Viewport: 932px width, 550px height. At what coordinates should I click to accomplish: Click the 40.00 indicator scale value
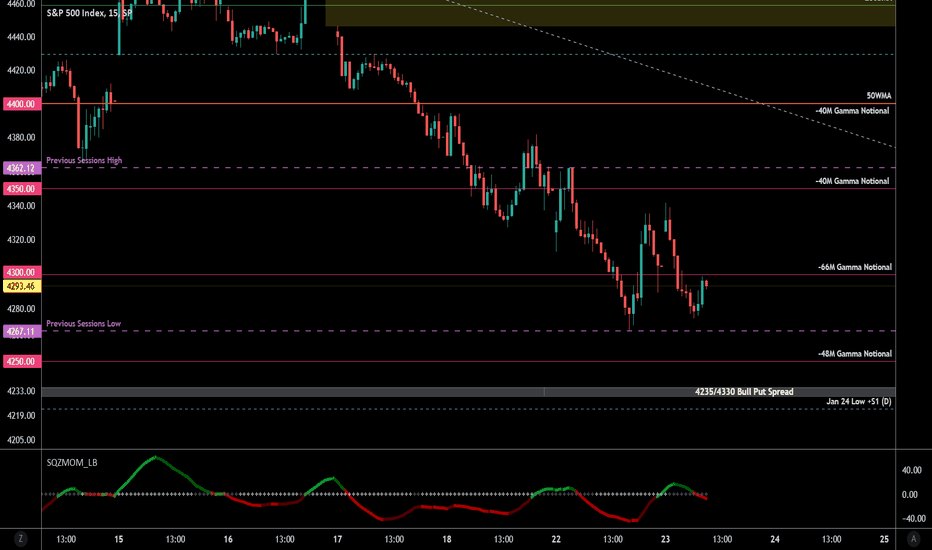[911, 470]
